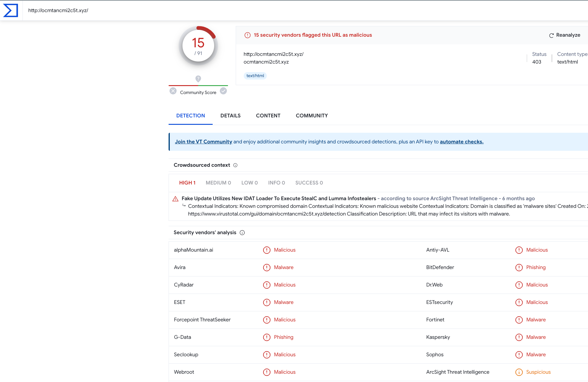Click the 15 / 91 detection score gauge
This screenshot has width=588, height=382.
click(x=198, y=46)
